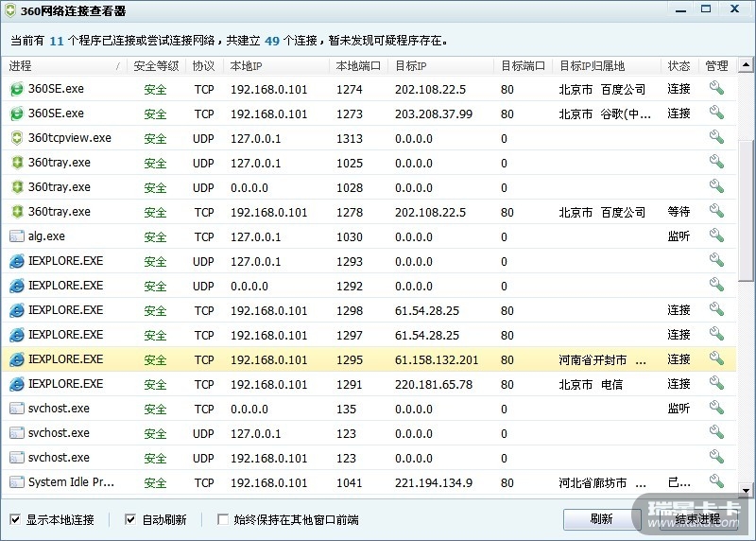Click 监听 status in alg.exe row
Image resolution: width=756 pixels, height=541 pixels.
click(x=679, y=236)
